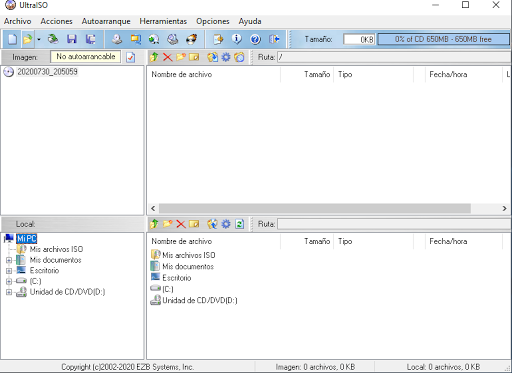Screen dimensions: 512x373
Task: Expand the (C:) drive tree node
Action: pyautogui.click(x=9, y=281)
